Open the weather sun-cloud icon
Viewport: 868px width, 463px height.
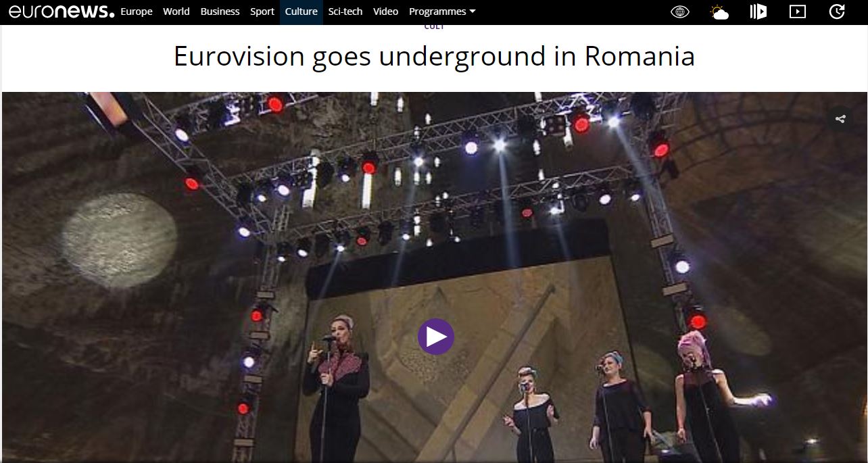pyautogui.click(x=719, y=11)
